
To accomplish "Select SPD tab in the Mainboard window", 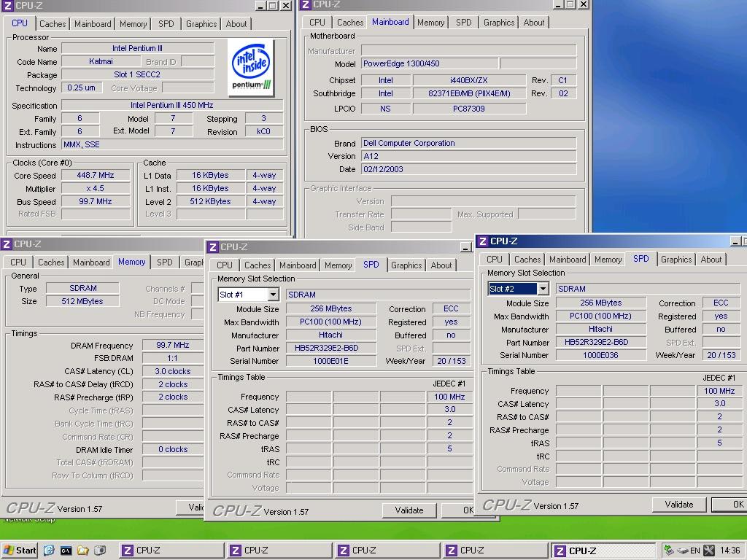I will 463,23.
